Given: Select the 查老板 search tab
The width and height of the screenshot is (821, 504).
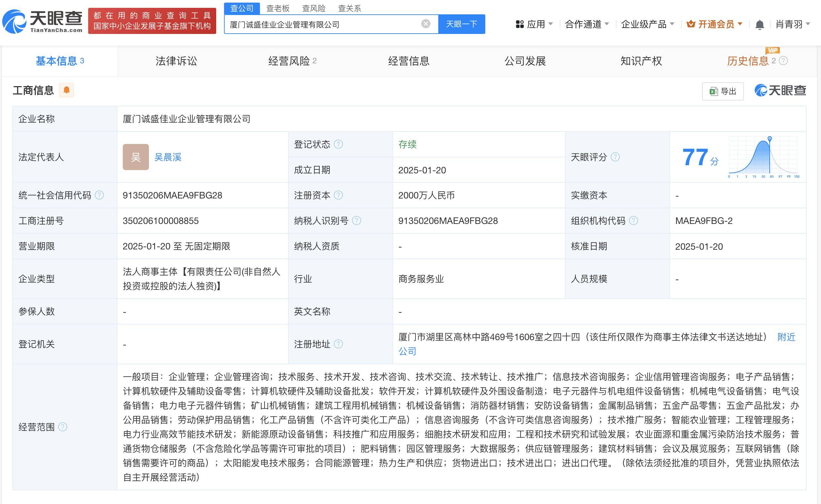Looking at the screenshot, I should tap(278, 8).
